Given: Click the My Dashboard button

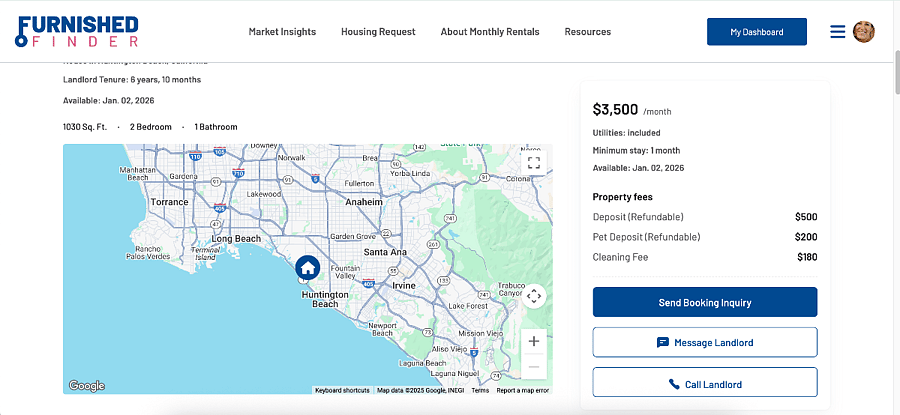Looking at the screenshot, I should click(757, 32).
